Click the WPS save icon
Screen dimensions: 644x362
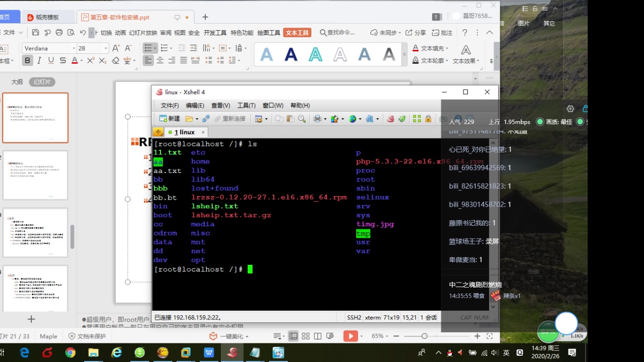(x=35, y=33)
